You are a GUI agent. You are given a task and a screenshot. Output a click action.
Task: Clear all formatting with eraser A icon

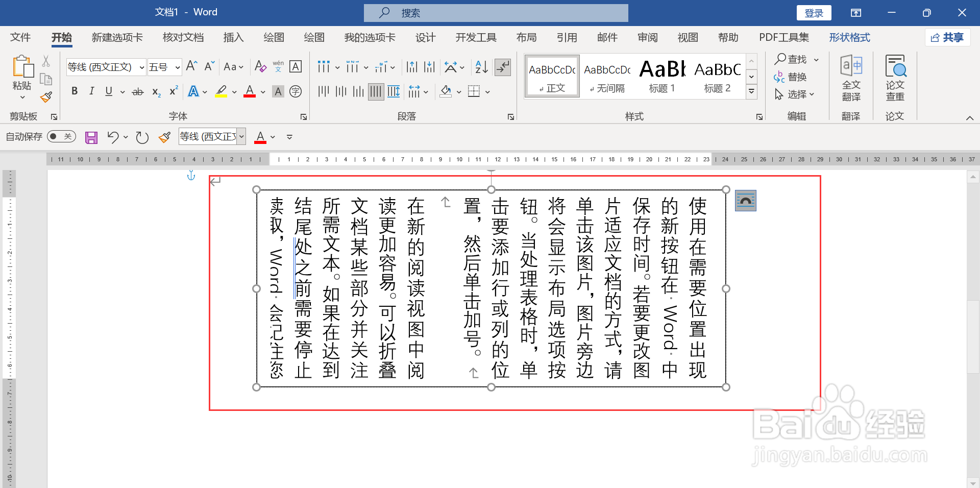pyautogui.click(x=260, y=66)
